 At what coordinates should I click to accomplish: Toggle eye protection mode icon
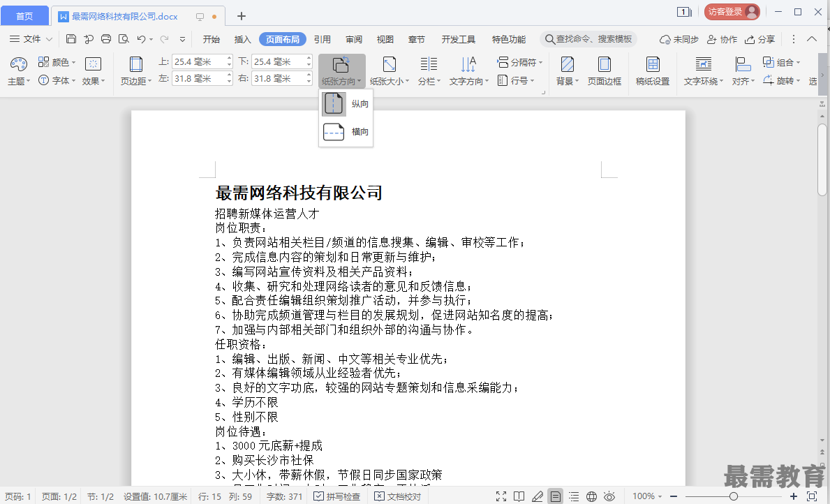point(609,496)
